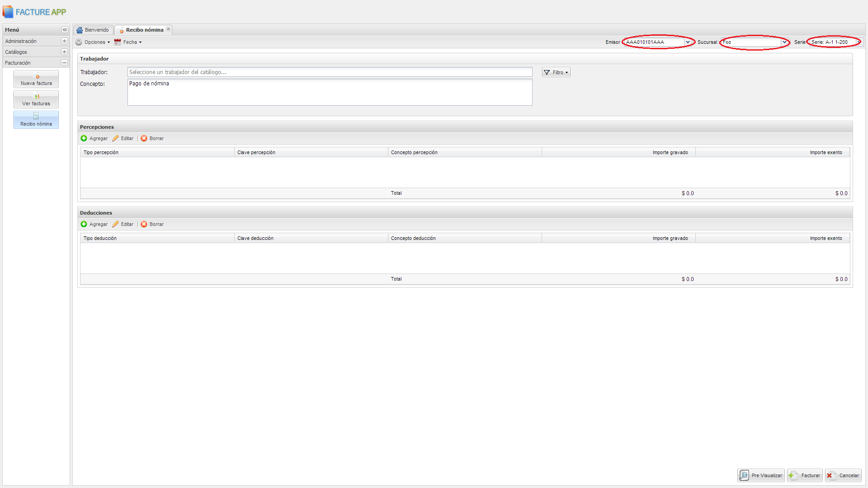Open the Emisor dropdown
The width and height of the screenshot is (868, 488).
(x=688, y=42)
